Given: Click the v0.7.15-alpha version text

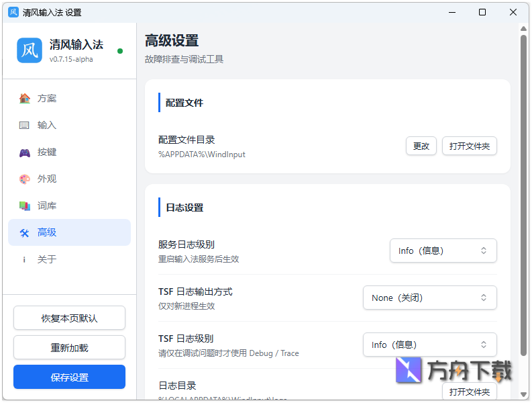Looking at the screenshot, I should tap(71, 59).
